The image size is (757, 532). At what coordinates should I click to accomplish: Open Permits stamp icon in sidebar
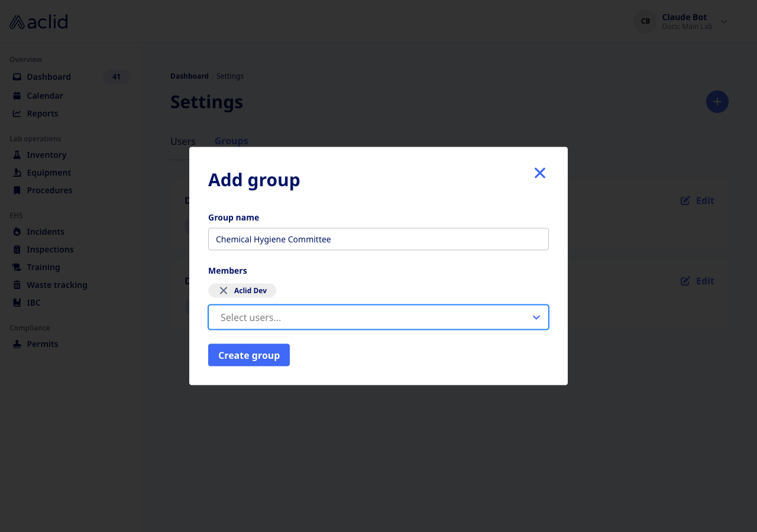[x=17, y=344]
